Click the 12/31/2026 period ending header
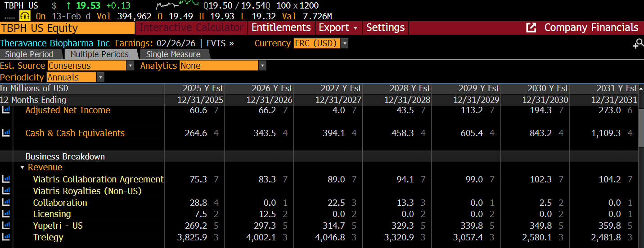644x248 pixels. (269, 100)
